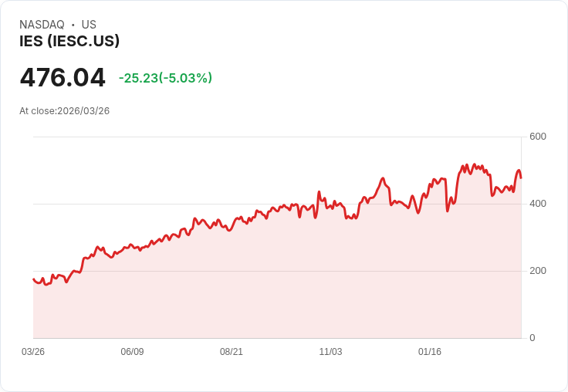Click the 476.04 closing price
Image resolution: width=568 pixels, height=392 pixels.
[x=63, y=78]
